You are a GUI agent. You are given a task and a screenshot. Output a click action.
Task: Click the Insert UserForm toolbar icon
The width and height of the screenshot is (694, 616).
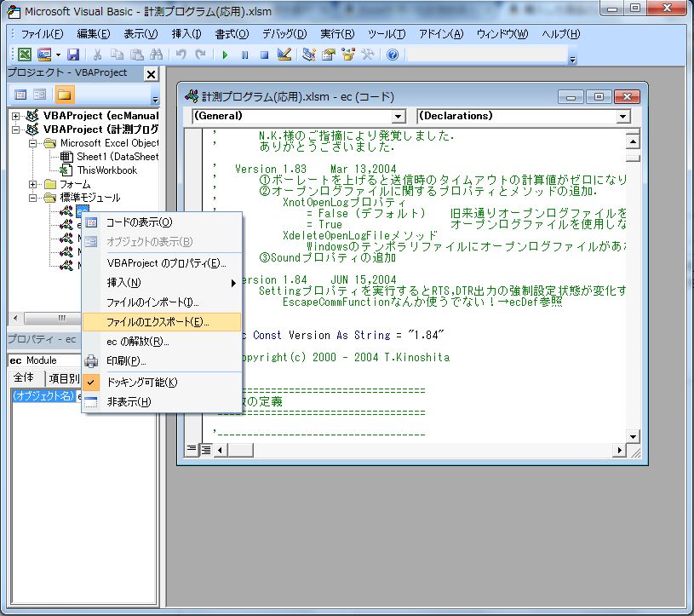[44, 55]
